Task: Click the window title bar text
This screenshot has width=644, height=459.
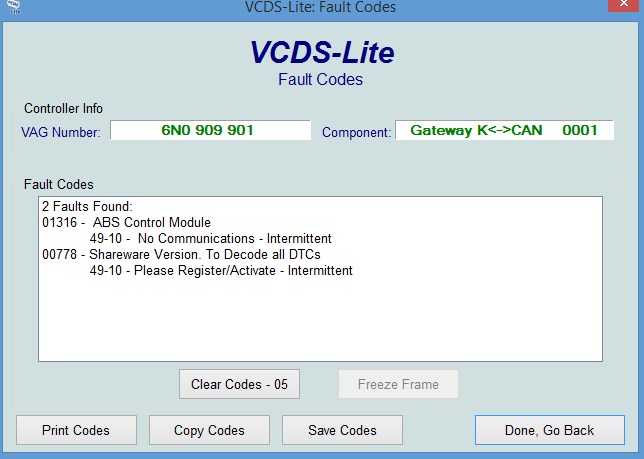Action: (320, 7)
